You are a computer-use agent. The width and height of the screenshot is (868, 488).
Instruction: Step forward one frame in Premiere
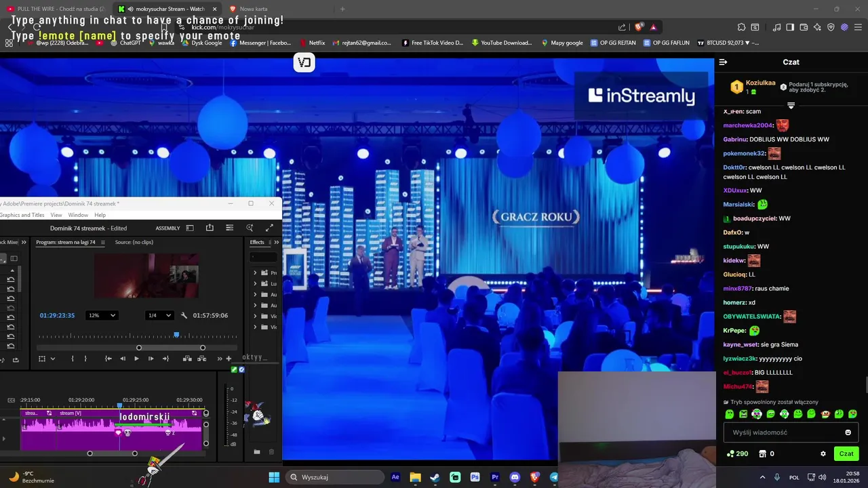[x=151, y=359]
